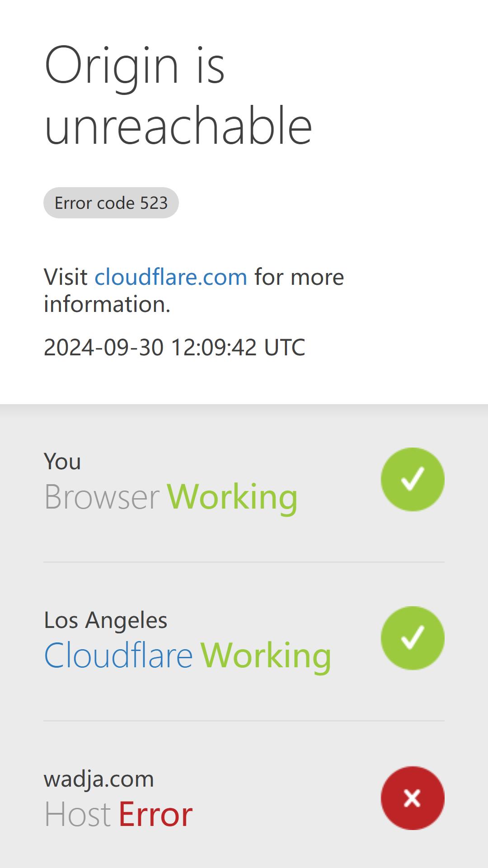488x868 pixels.
Task: Click the red "Error" status text
Action: (155, 814)
